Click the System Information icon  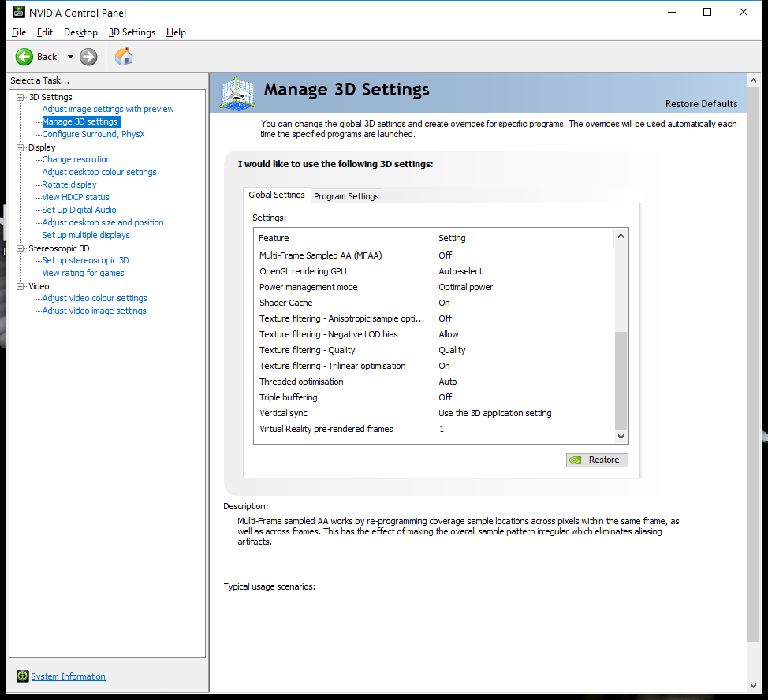click(x=23, y=676)
